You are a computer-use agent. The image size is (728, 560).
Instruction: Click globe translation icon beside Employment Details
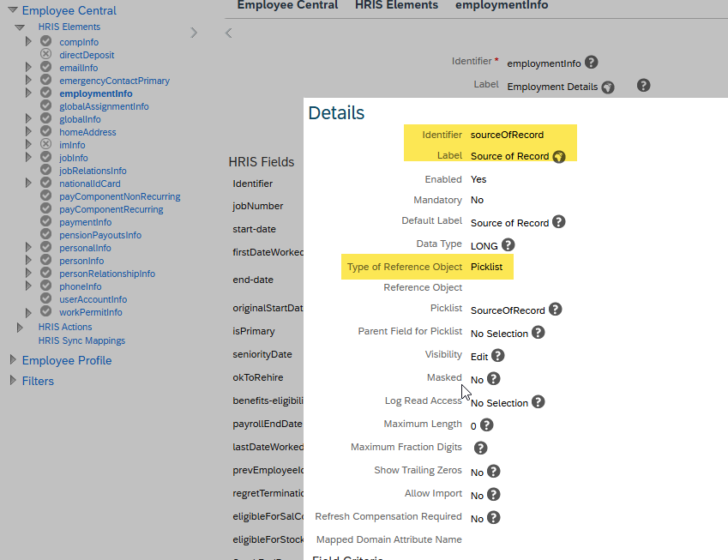pyautogui.click(x=608, y=87)
